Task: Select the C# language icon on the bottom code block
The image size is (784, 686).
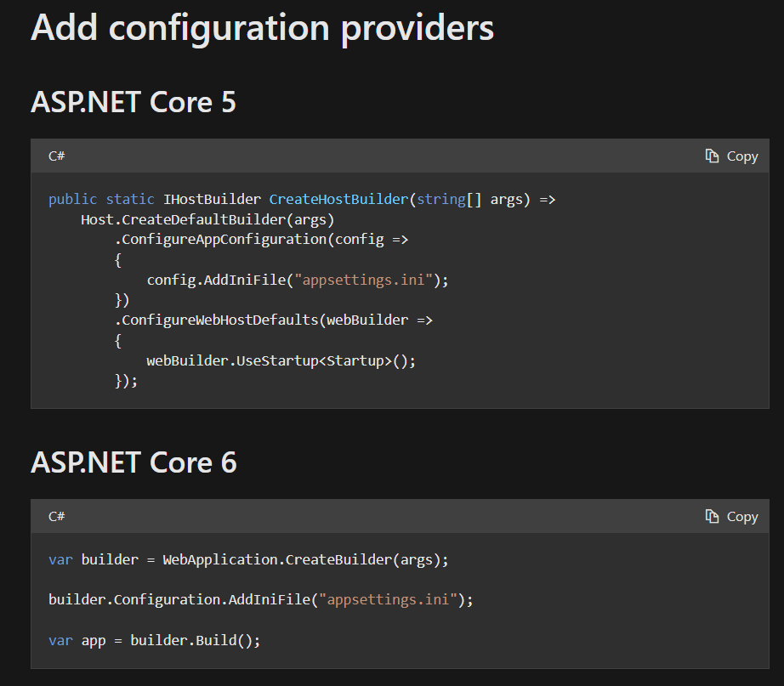Action: click(x=56, y=516)
